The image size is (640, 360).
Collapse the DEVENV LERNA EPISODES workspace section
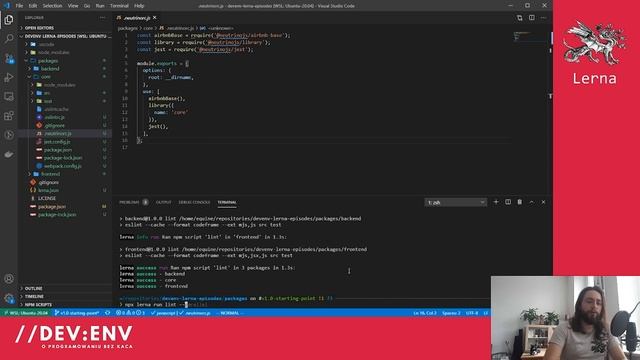pos(65,36)
